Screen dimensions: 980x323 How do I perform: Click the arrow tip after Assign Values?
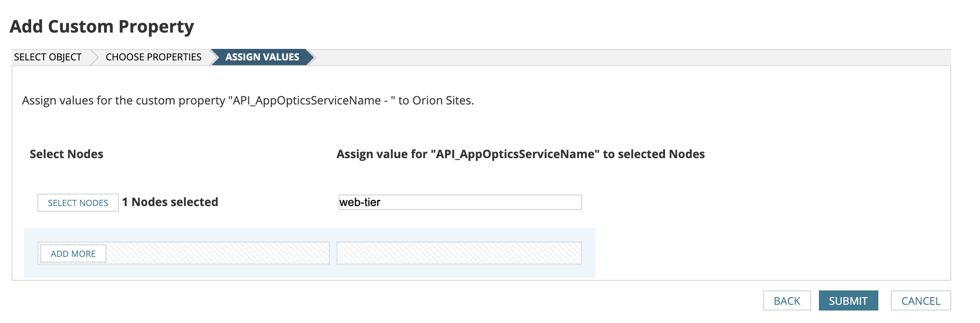click(310, 57)
